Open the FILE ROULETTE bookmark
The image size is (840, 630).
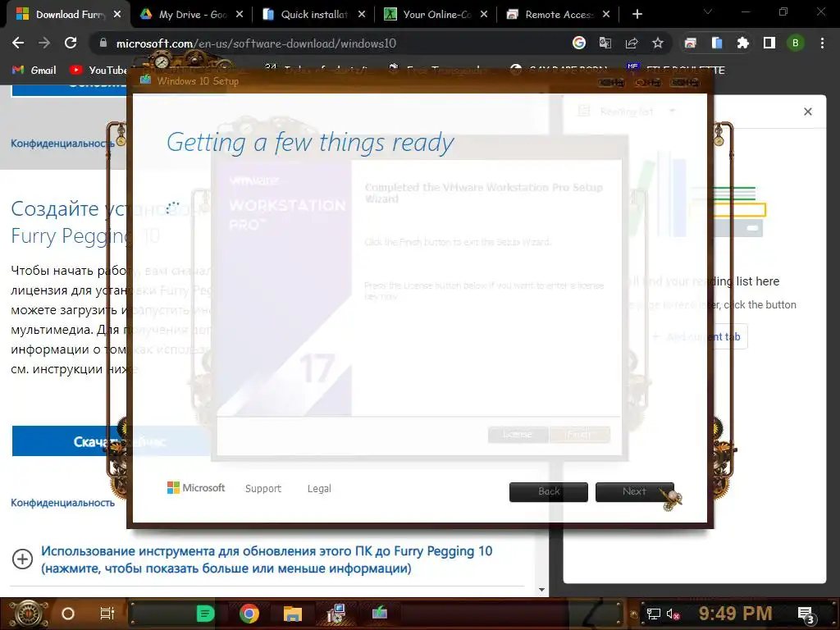(x=676, y=71)
